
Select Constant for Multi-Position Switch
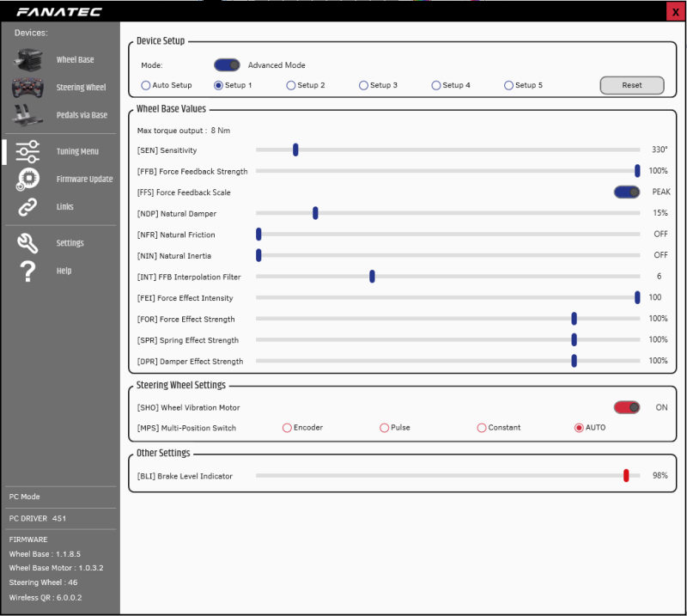point(482,428)
